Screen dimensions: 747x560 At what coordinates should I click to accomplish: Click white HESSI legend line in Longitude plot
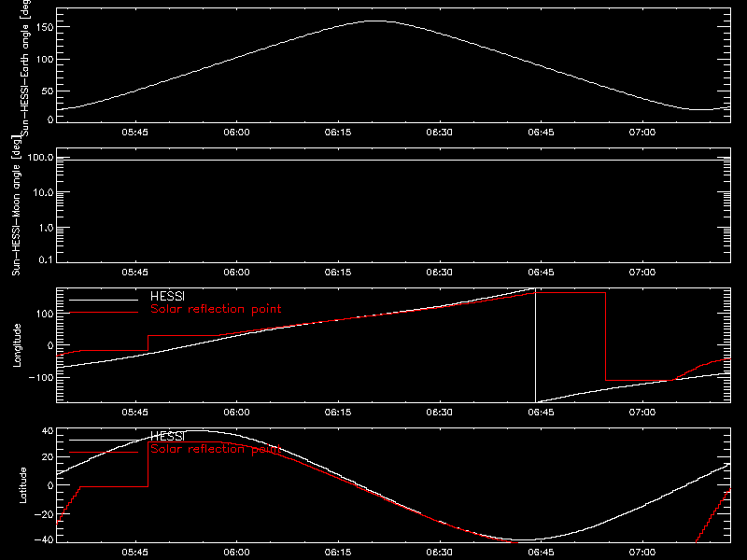pyautogui.click(x=104, y=300)
